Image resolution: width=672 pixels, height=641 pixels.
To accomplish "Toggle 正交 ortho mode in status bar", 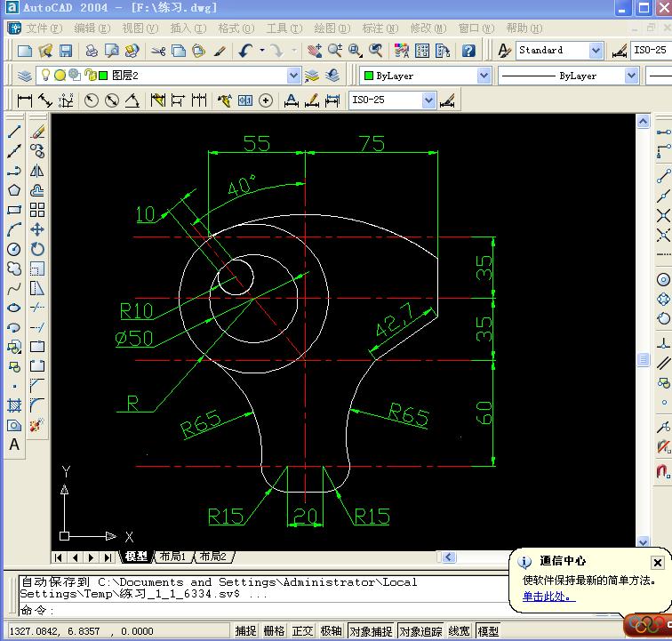I will 302,630.
